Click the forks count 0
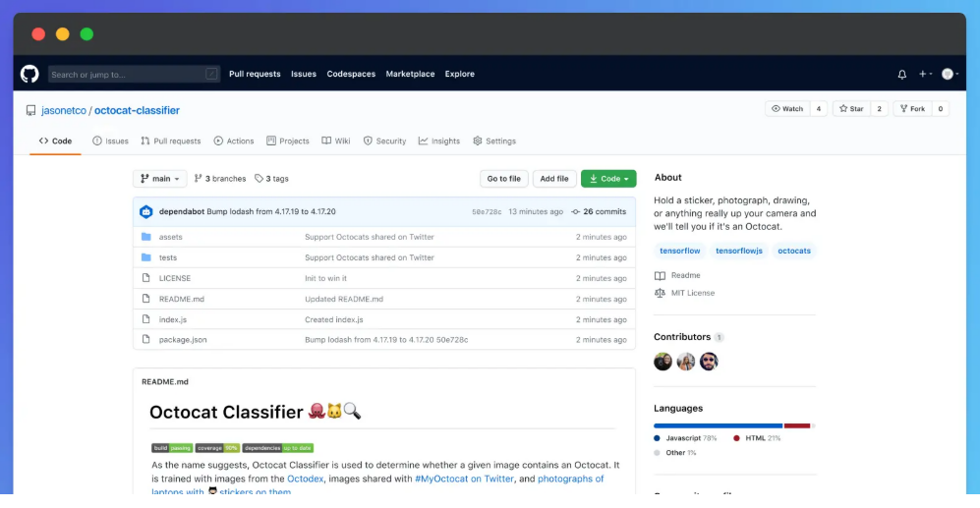This screenshot has width=980, height=508. point(940,109)
